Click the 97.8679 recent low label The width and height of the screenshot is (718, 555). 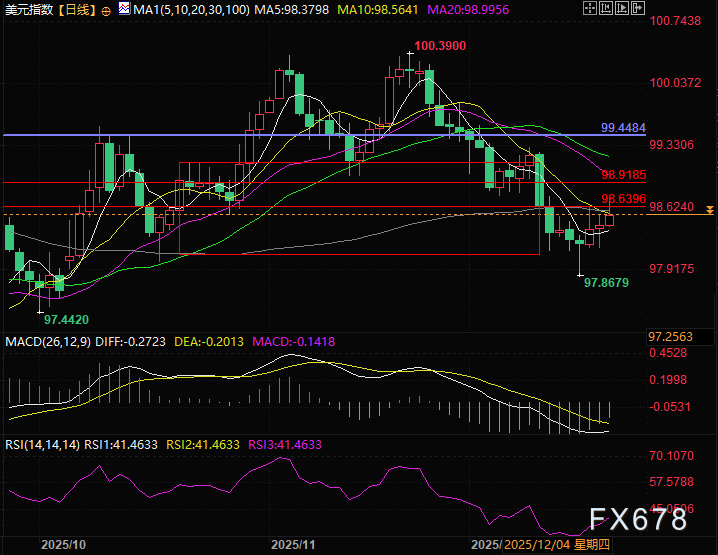(606, 283)
